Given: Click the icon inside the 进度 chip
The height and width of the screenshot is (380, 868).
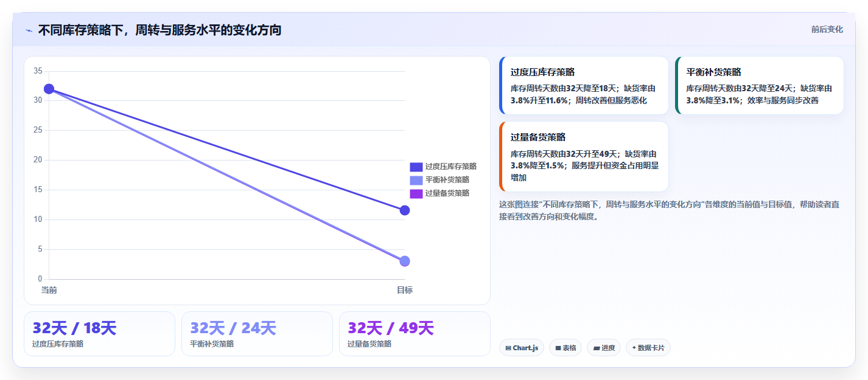Looking at the screenshot, I should (x=597, y=348).
